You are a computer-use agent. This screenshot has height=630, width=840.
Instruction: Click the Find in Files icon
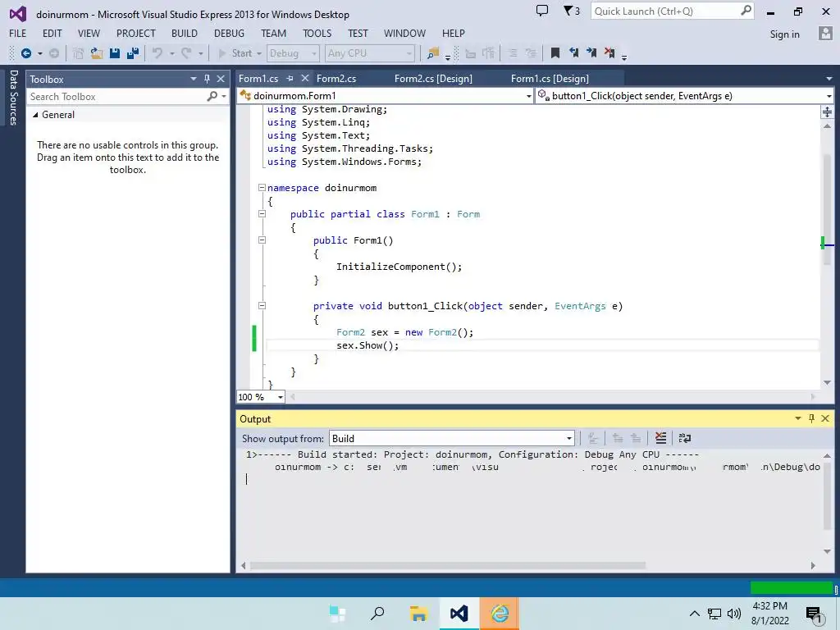(433, 53)
